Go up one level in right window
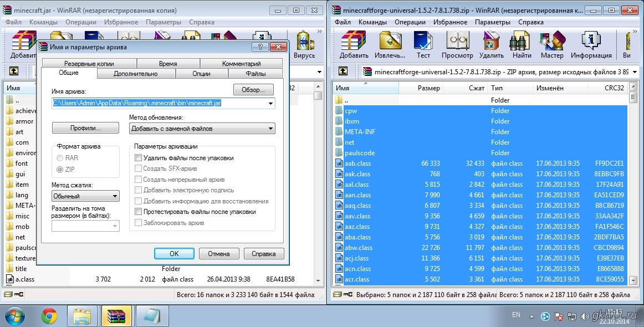Screen dimensions: 644x327 coord(343,71)
